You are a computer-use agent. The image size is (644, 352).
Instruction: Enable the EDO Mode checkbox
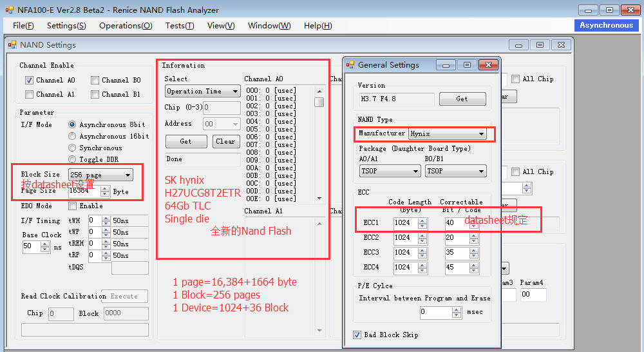coord(72,206)
